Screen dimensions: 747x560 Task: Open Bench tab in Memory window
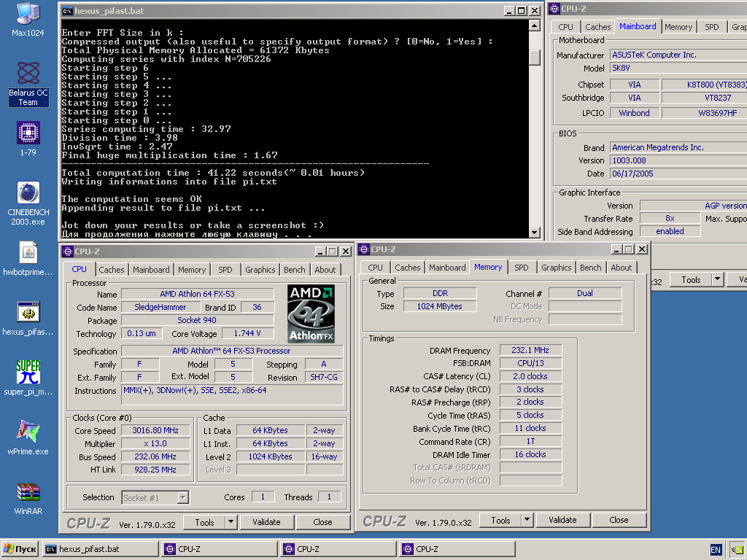point(591,268)
